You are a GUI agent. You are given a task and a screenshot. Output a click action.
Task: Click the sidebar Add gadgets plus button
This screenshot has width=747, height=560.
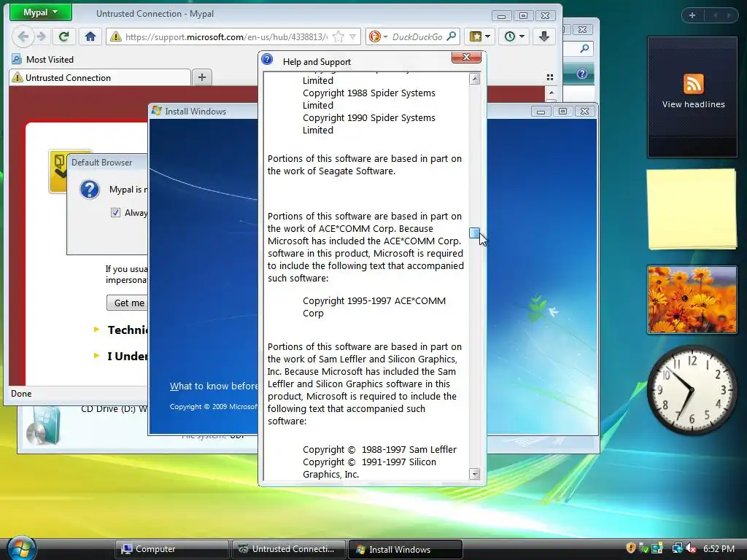coord(692,16)
